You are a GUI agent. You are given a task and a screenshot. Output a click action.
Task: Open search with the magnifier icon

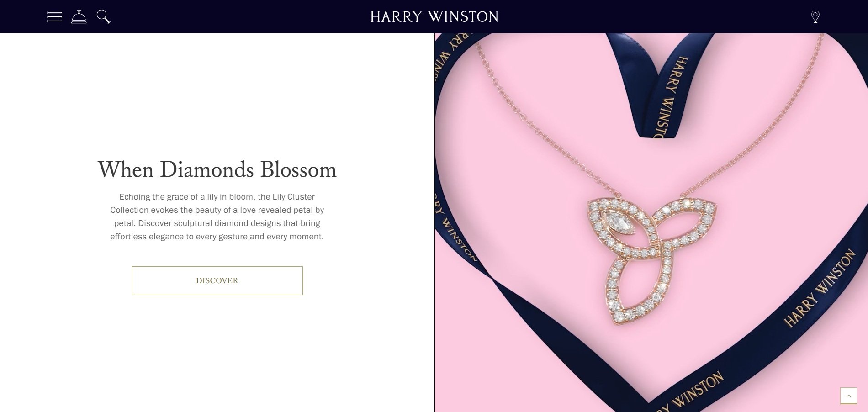click(104, 17)
